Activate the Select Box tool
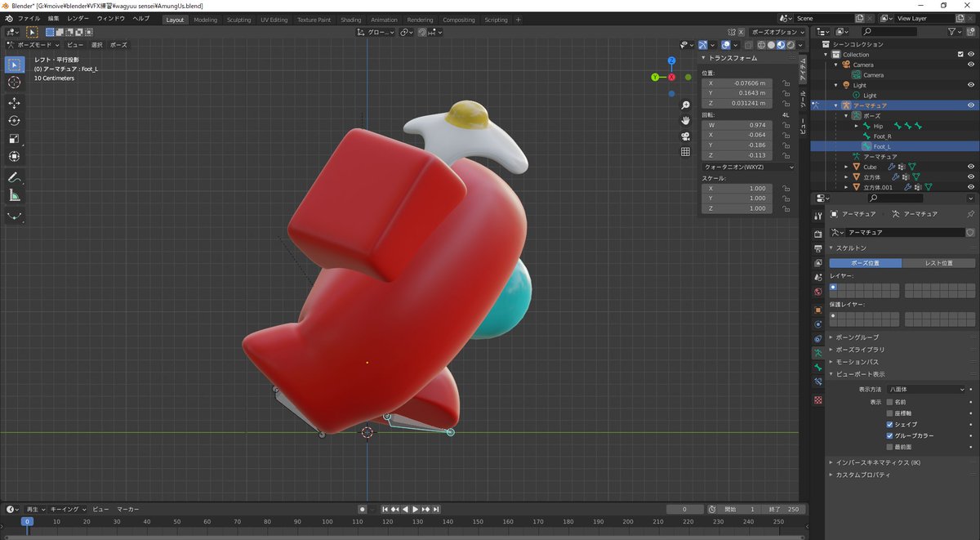 tap(15, 65)
